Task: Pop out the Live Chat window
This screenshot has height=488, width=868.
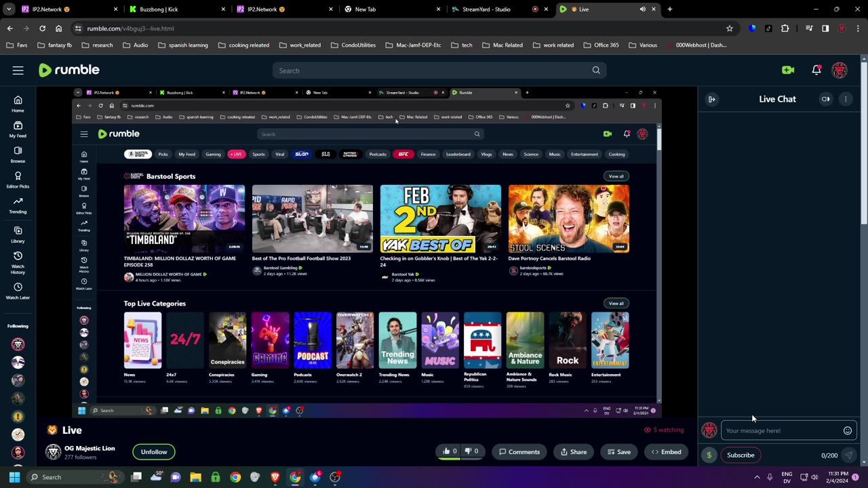Action: tap(825, 99)
